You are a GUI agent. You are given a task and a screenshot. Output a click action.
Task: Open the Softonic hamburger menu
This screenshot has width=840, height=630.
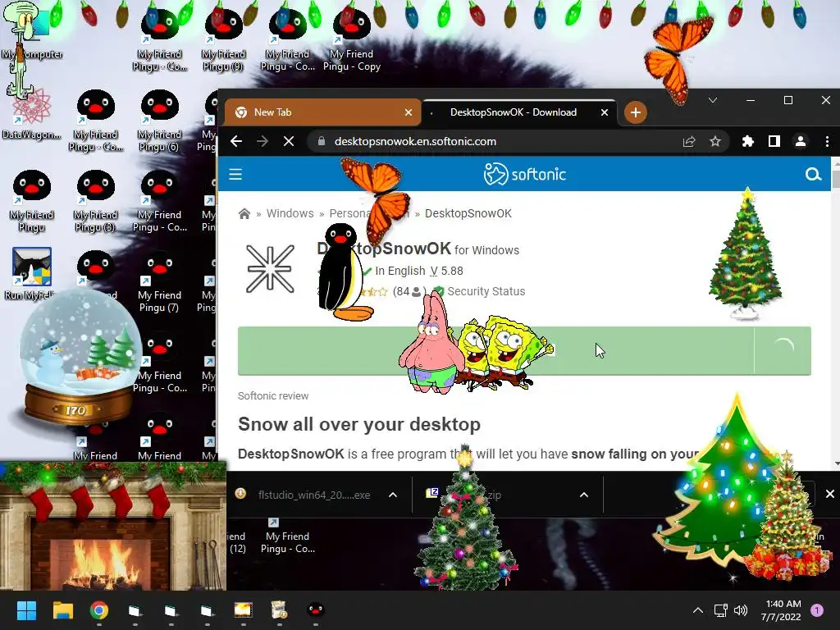click(235, 174)
